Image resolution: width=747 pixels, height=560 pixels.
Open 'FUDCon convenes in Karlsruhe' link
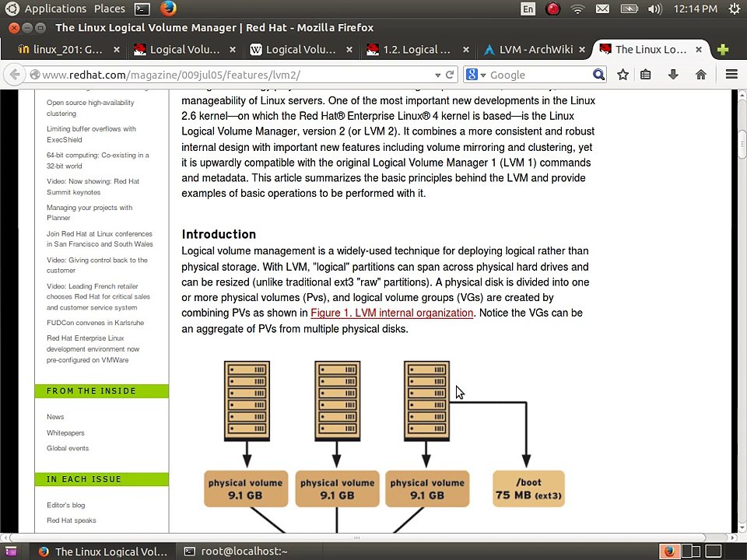(x=95, y=322)
